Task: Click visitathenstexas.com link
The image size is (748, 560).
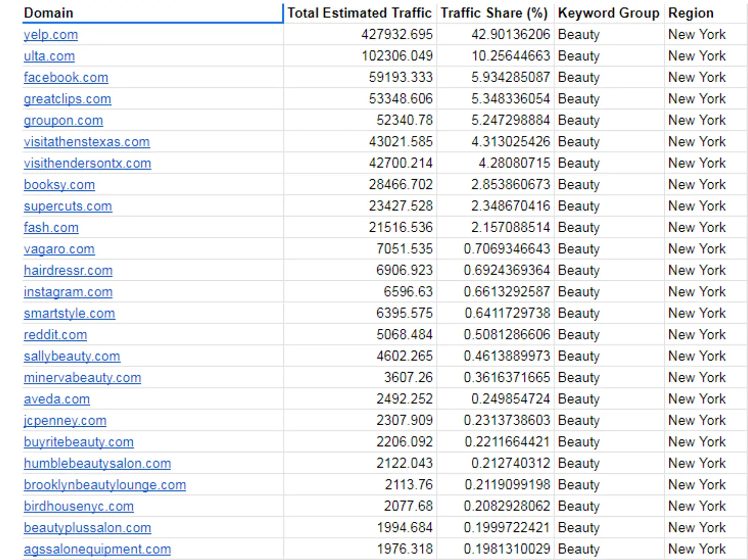Action: point(87,142)
